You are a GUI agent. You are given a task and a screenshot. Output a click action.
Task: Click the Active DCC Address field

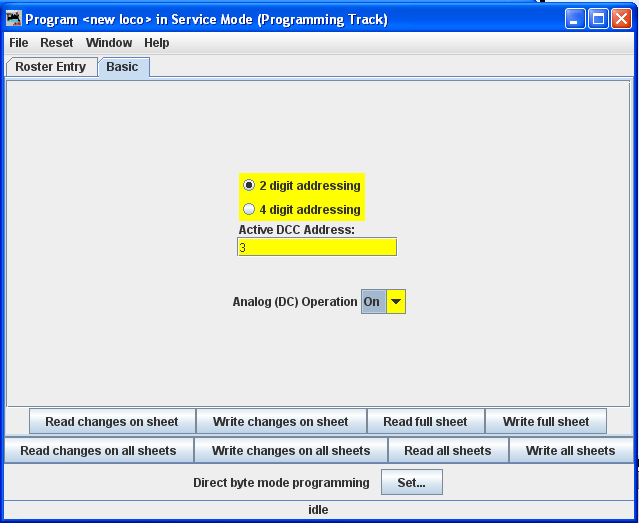(317, 247)
